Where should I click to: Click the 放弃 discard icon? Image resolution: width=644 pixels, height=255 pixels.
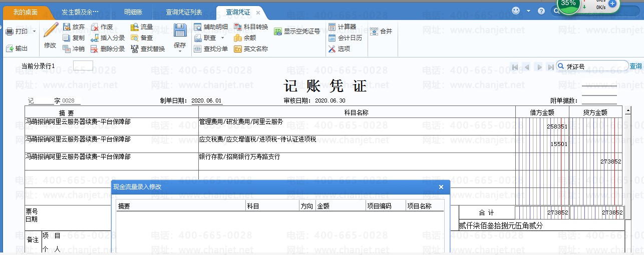(x=67, y=26)
